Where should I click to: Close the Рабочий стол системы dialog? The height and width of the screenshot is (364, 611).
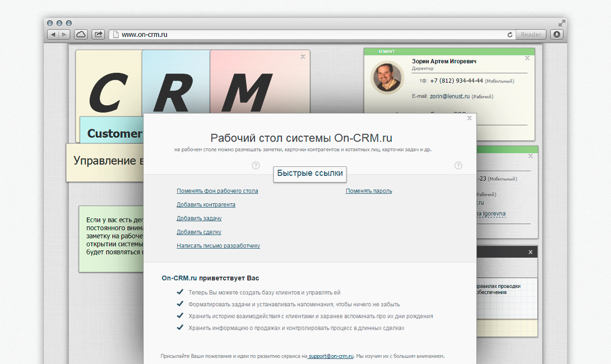470,118
